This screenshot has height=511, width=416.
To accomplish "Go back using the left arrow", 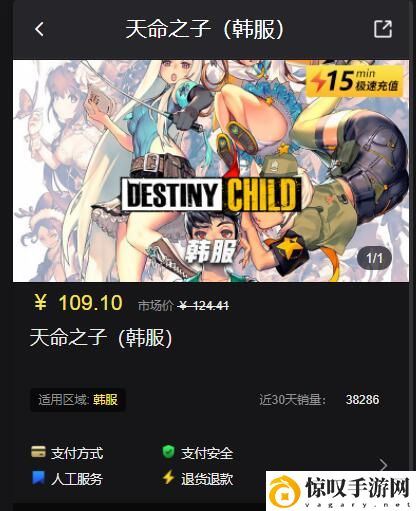I will 39,29.
